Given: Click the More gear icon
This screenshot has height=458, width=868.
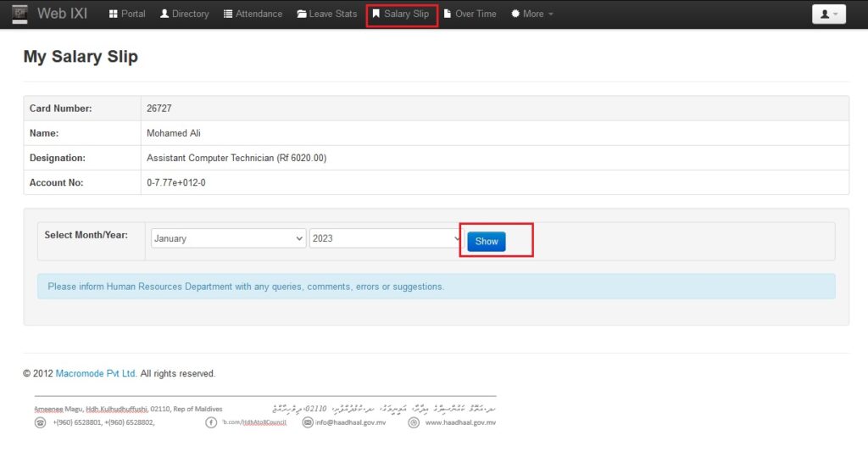Looking at the screenshot, I should tap(515, 14).
